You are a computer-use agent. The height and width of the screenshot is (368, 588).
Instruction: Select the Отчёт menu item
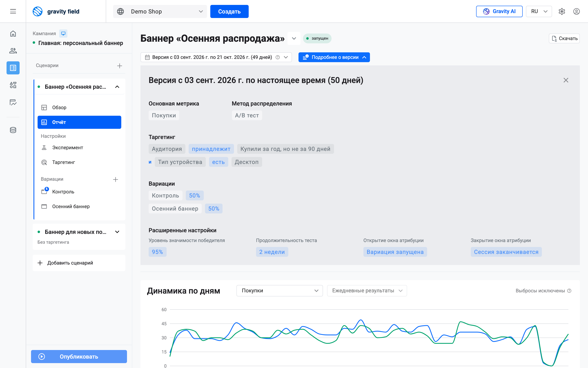coord(79,122)
